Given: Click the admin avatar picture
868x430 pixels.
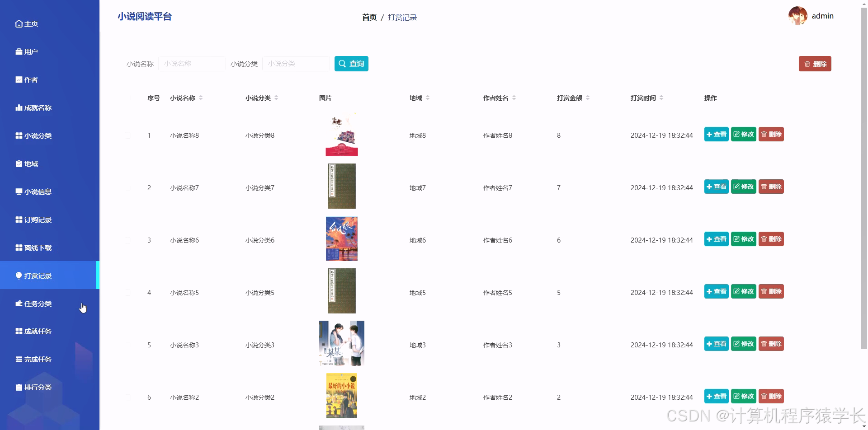Looking at the screenshot, I should pyautogui.click(x=798, y=16).
